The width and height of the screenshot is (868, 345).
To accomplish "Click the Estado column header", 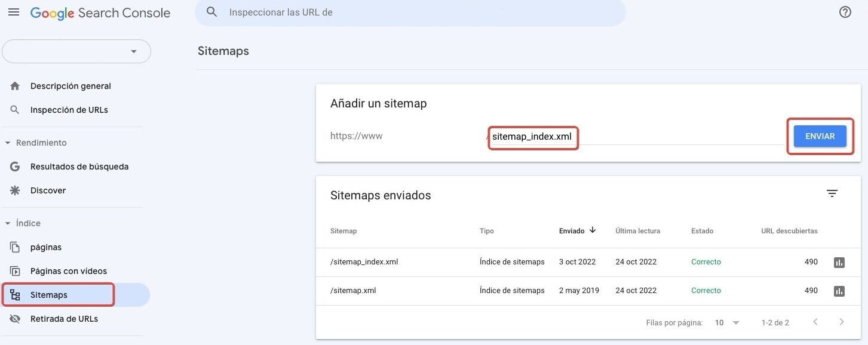I will click(x=703, y=231).
